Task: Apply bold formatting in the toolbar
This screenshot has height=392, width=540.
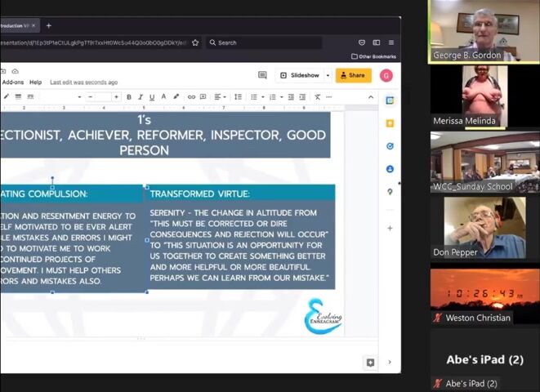Action: coord(129,97)
